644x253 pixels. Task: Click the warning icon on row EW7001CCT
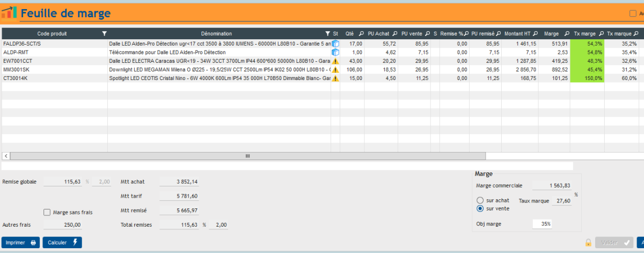tap(335, 61)
